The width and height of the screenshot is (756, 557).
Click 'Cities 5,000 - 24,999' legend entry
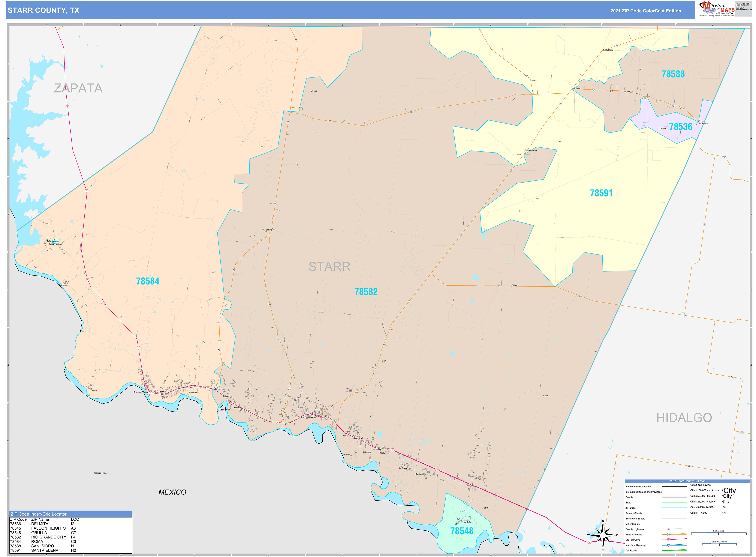[x=702, y=507]
